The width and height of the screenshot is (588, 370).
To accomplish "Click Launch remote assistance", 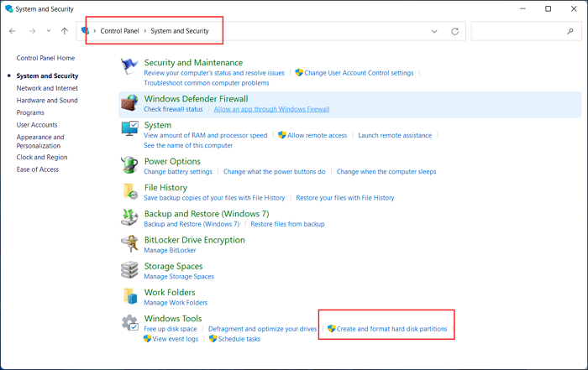I will (x=395, y=136).
